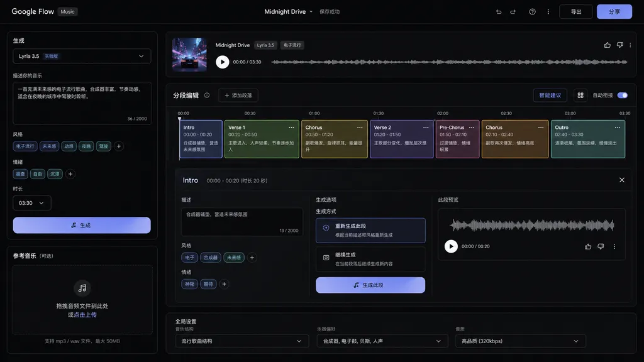Click the timeline playhead at 00:00
Viewport: 644px width, 362px height.
179,119
